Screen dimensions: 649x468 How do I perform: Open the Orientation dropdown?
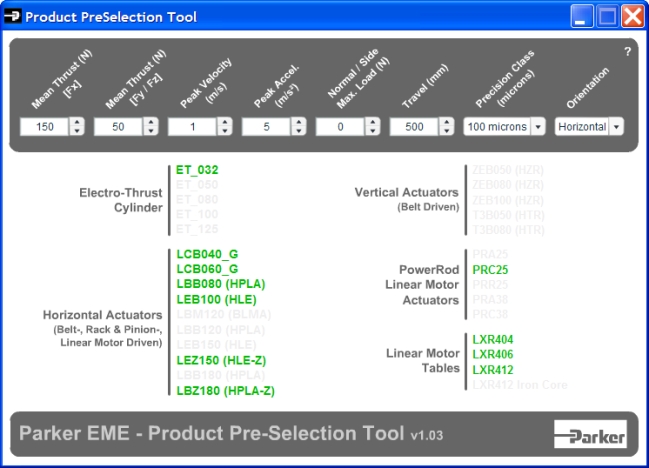(x=616, y=127)
